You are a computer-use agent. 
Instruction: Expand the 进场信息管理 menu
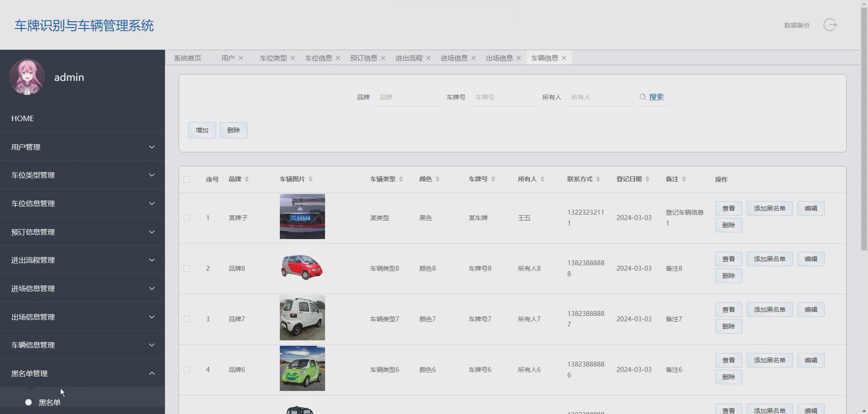pyautogui.click(x=82, y=288)
